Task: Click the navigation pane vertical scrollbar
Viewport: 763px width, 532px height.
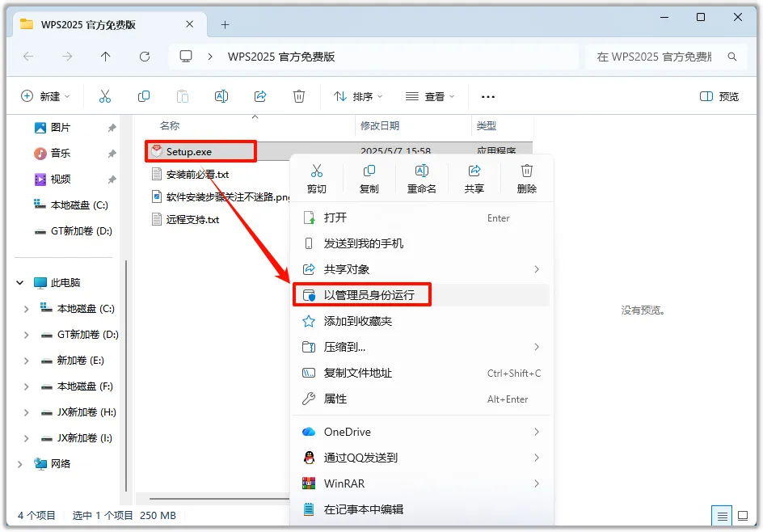Action: coord(126,376)
